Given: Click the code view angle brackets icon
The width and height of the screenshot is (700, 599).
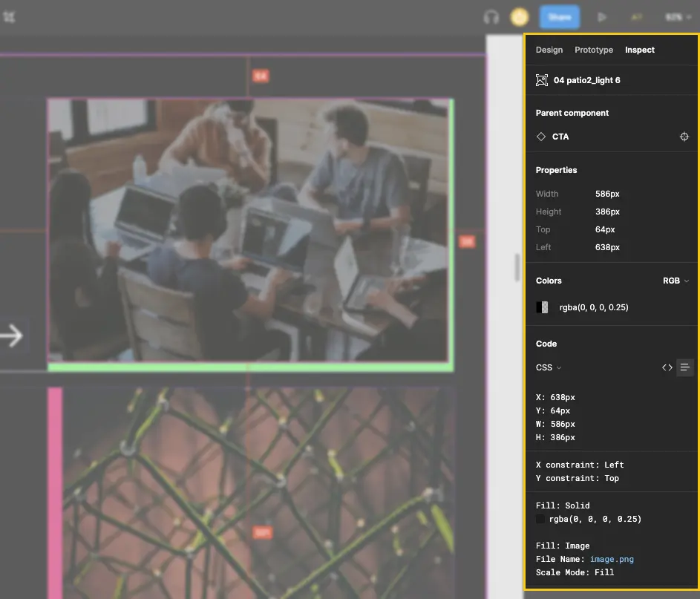Looking at the screenshot, I should tap(667, 367).
